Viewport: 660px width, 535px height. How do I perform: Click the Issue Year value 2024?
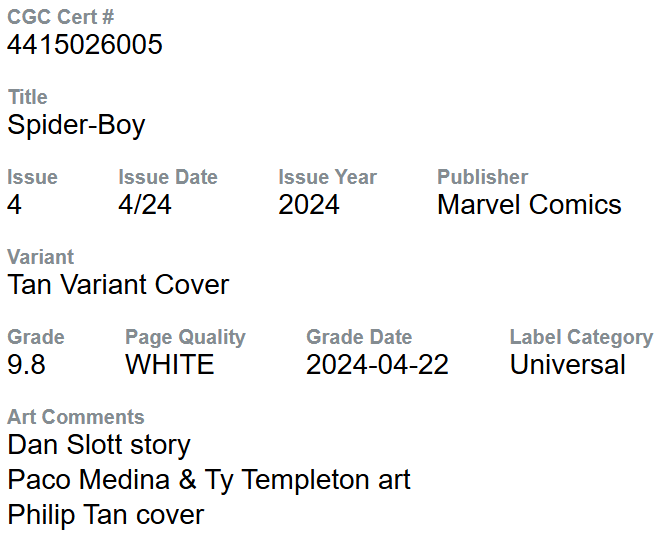click(308, 205)
